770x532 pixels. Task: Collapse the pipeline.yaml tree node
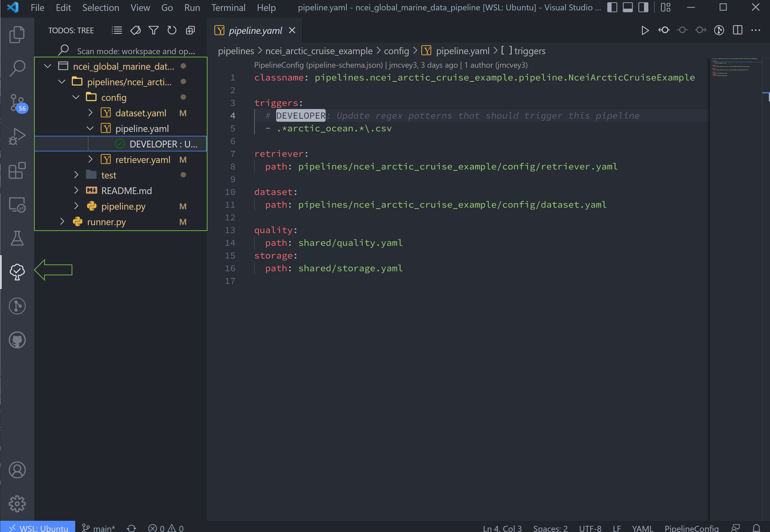[x=90, y=128]
